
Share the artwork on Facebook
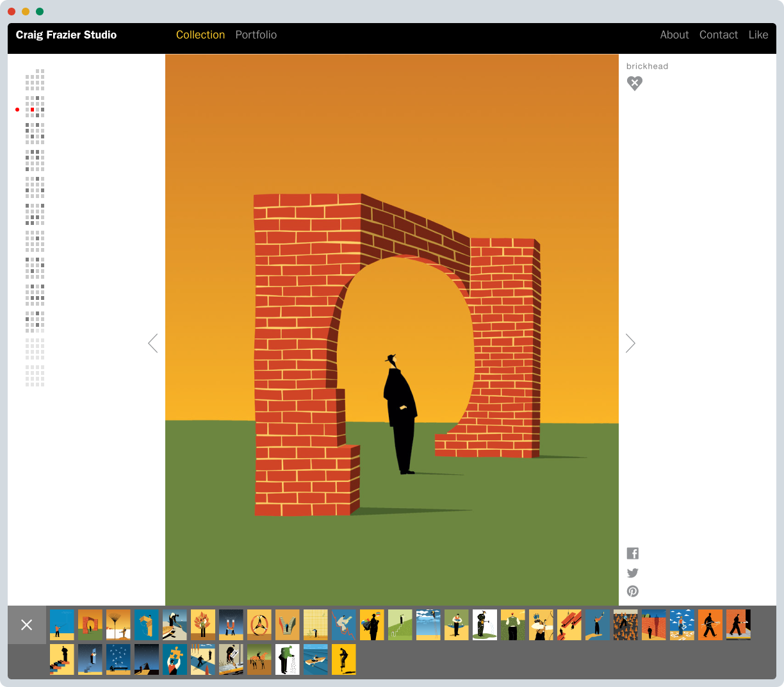pyautogui.click(x=633, y=554)
